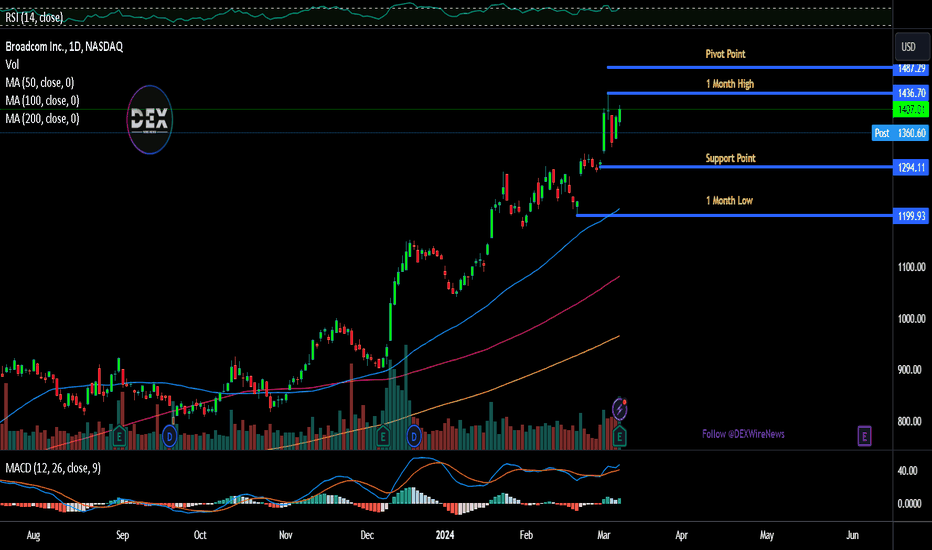Click the 0.0000 MACD axis value

pyautogui.click(x=909, y=504)
